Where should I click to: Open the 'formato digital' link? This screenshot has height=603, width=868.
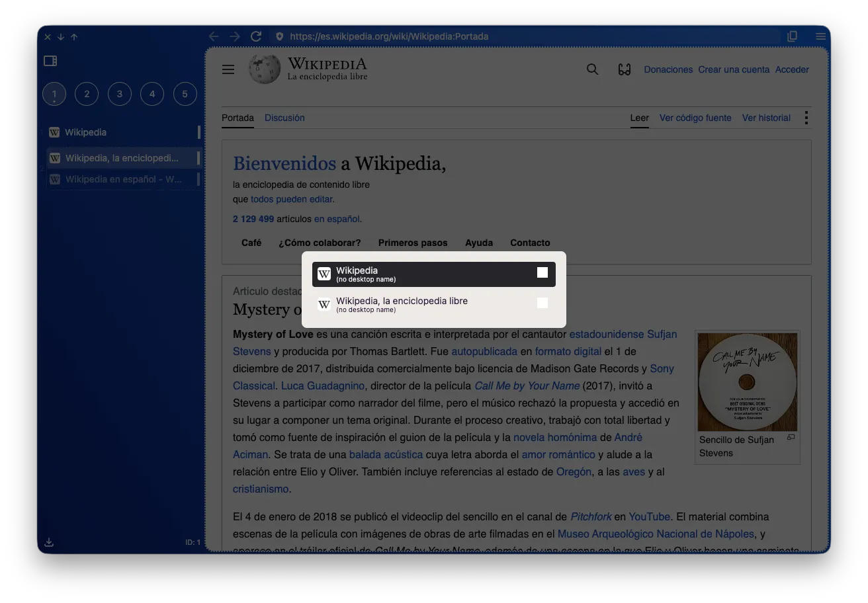pos(568,351)
